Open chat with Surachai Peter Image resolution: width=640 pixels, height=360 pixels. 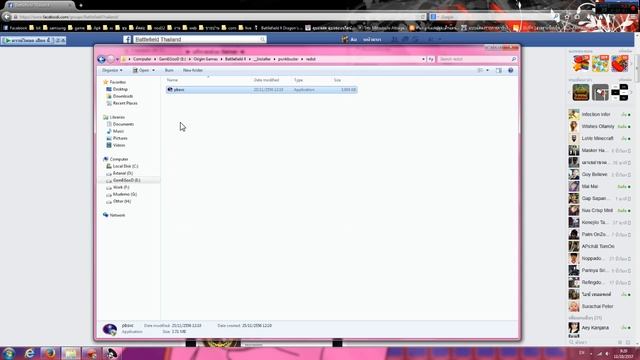pos(600,306)
